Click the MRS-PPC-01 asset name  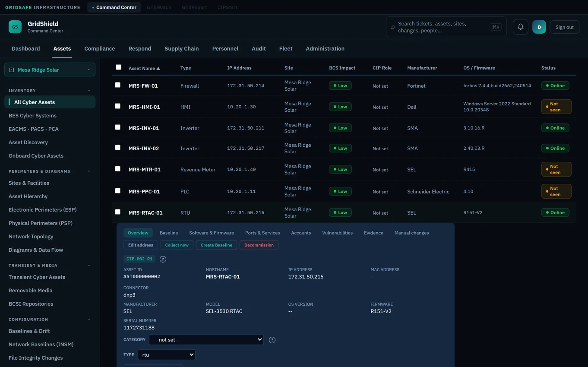click(x=144, y=192)
